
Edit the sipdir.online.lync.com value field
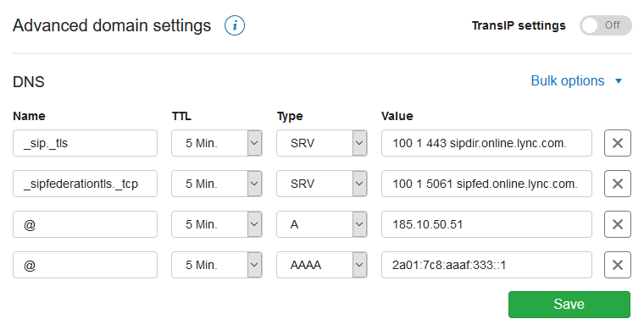[x=486, y=143]
